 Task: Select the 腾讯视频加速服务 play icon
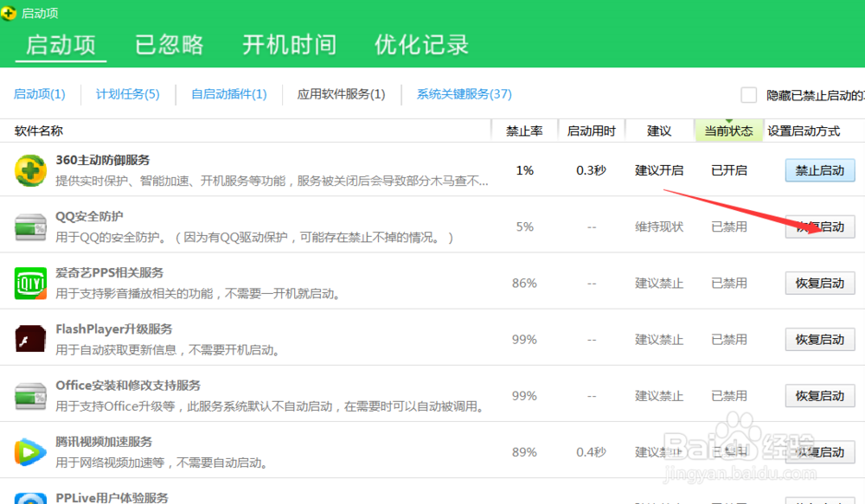coord(30,451)
